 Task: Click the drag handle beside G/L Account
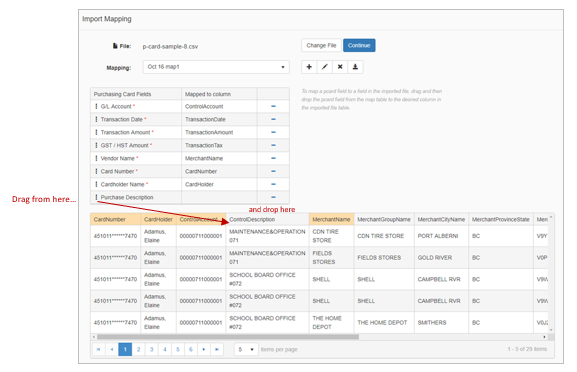(96, 106)
